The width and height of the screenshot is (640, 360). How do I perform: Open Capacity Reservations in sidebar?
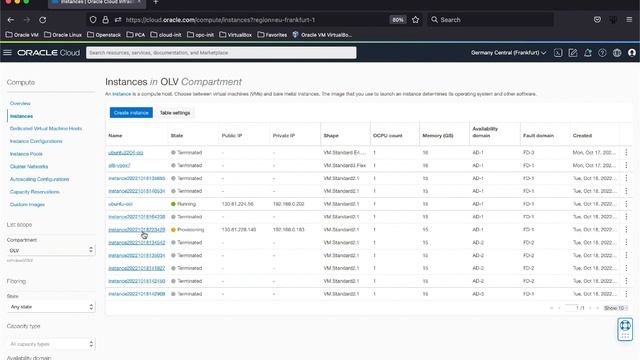[35, 192]
